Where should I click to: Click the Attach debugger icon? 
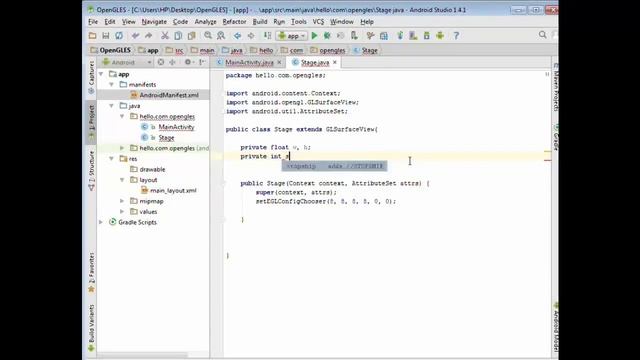tap(354, 36)
